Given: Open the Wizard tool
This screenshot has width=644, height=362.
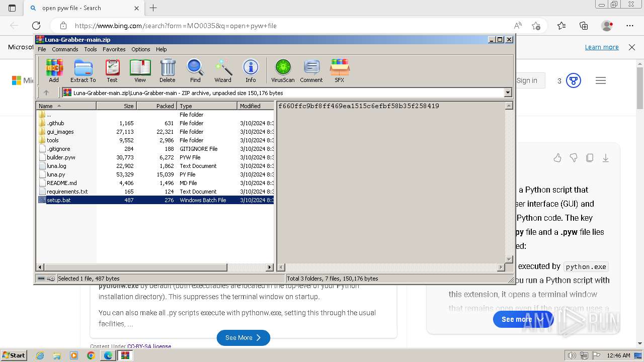Looking at the screenshot, I should pos(223,70).
